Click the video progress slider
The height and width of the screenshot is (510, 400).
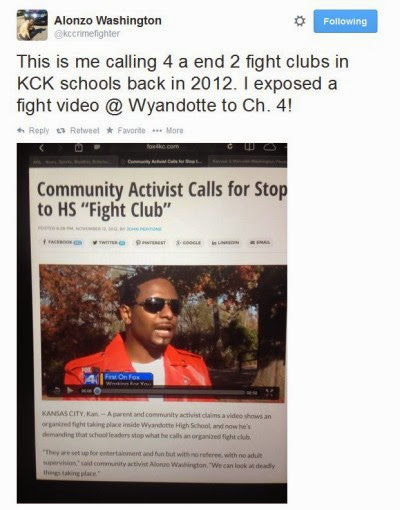click(x=171, y=392)
